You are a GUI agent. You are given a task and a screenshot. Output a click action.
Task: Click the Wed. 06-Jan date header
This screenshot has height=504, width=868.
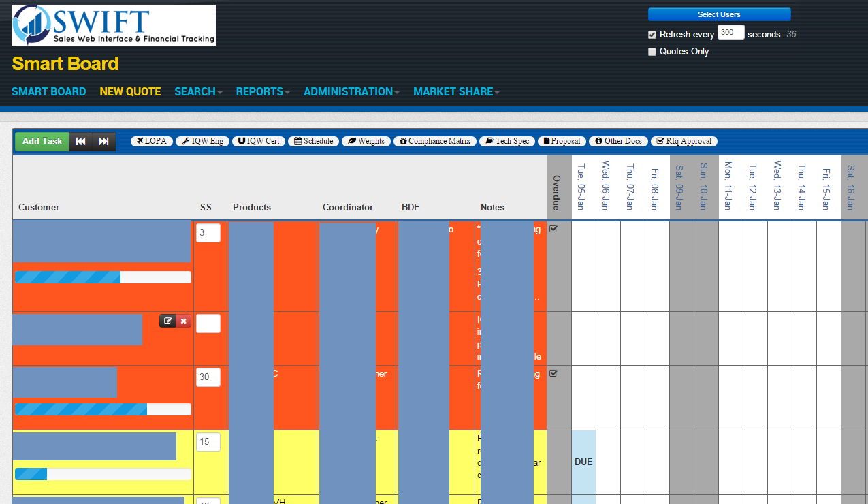point(605,186)
